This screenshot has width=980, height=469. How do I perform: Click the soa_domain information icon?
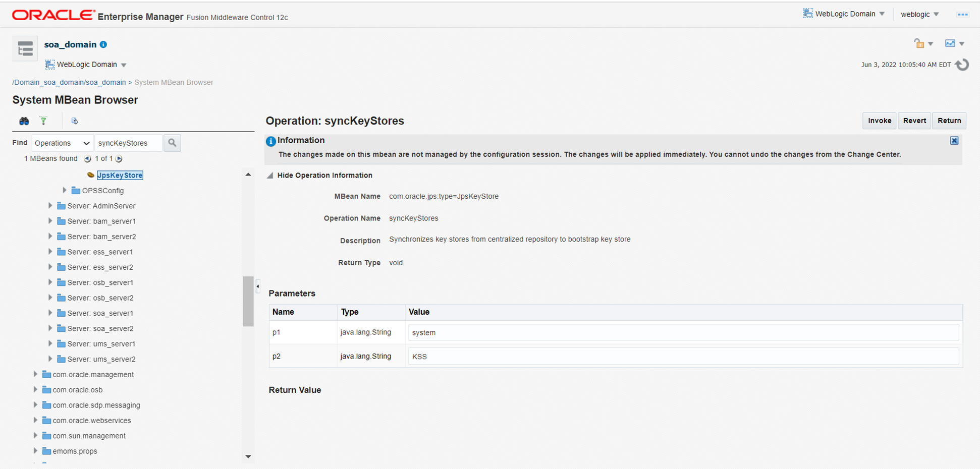tap(103, 44)
